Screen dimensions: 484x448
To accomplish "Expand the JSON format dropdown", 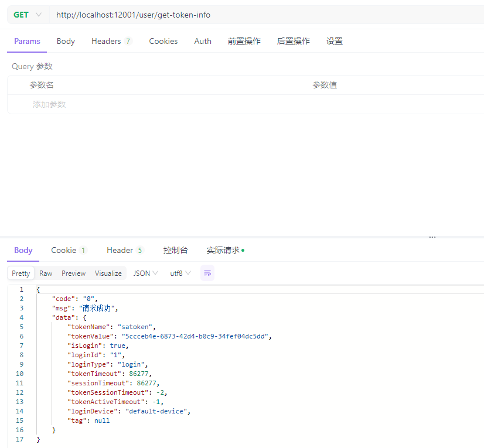I will coord(145,273).
